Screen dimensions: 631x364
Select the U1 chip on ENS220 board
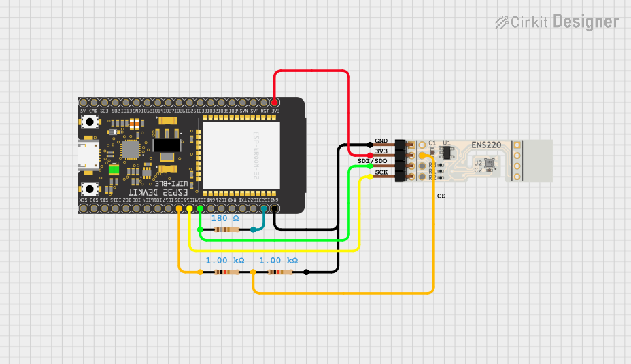pyautogui.click(x=447, y=151)
